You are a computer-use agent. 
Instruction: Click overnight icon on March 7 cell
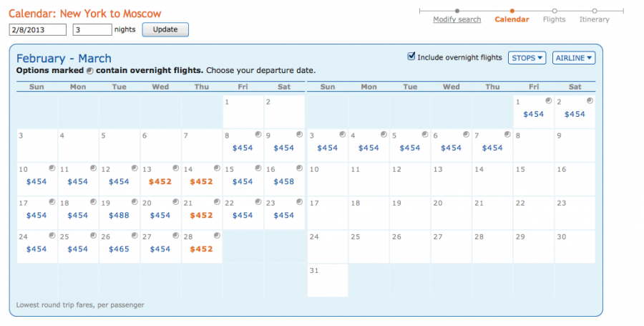(507, 134)
